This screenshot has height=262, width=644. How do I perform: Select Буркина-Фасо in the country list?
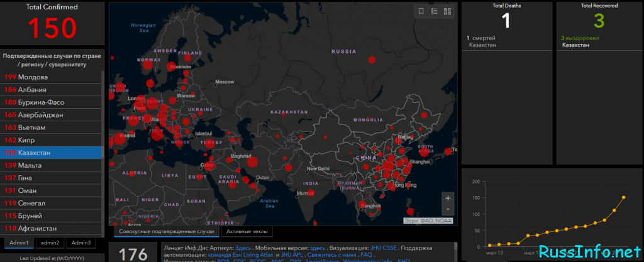tap(51, 102)
